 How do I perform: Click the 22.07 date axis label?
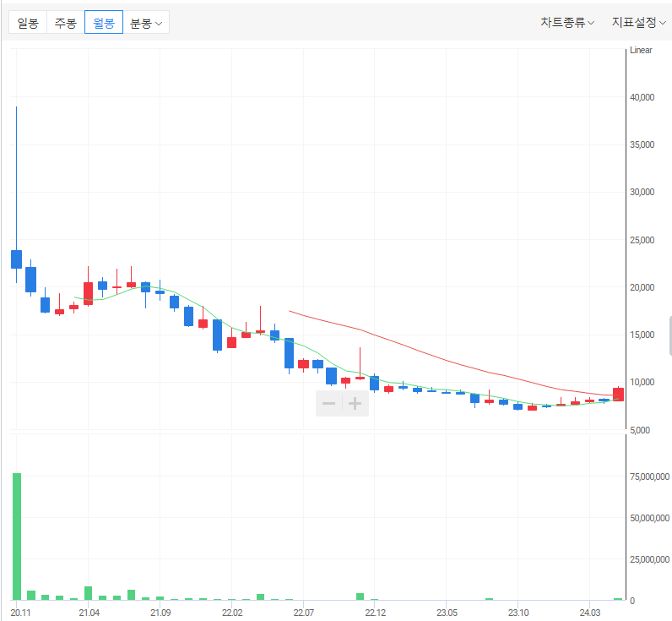click(x=303, y=613)
